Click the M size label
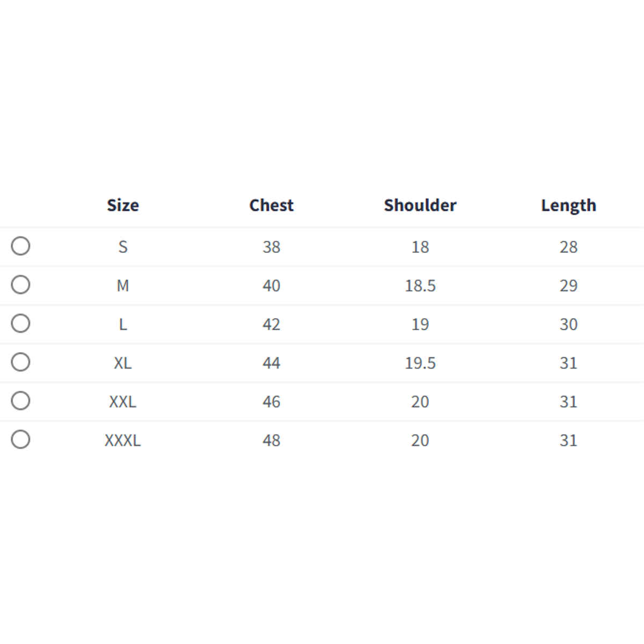The image size is (644, 644). [123, 286]
